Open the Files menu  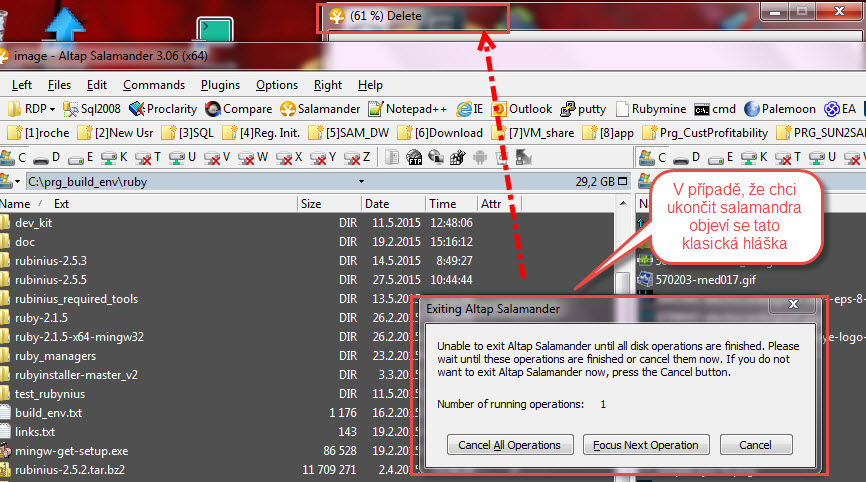coord(59,85)
